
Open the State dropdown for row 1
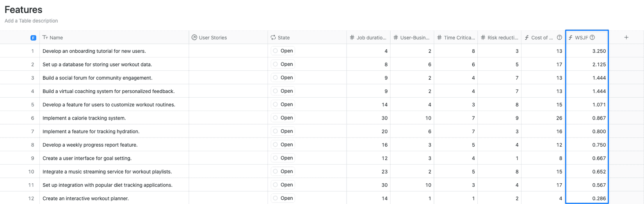[x=283, y=51]
